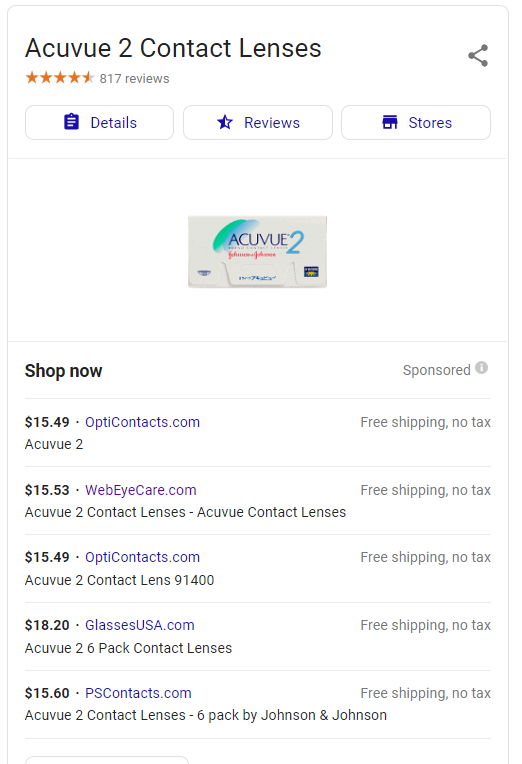
Task: Visit the WebEyeCare.com link
Action: tap(141, 490)
